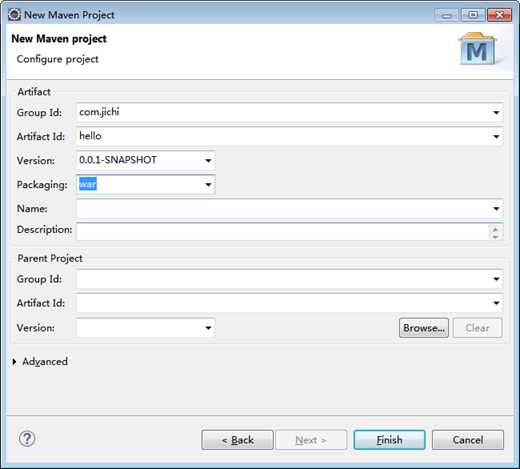
Task: Click the Cancel button
Action: pyautogui.click(x=468, y=440)
